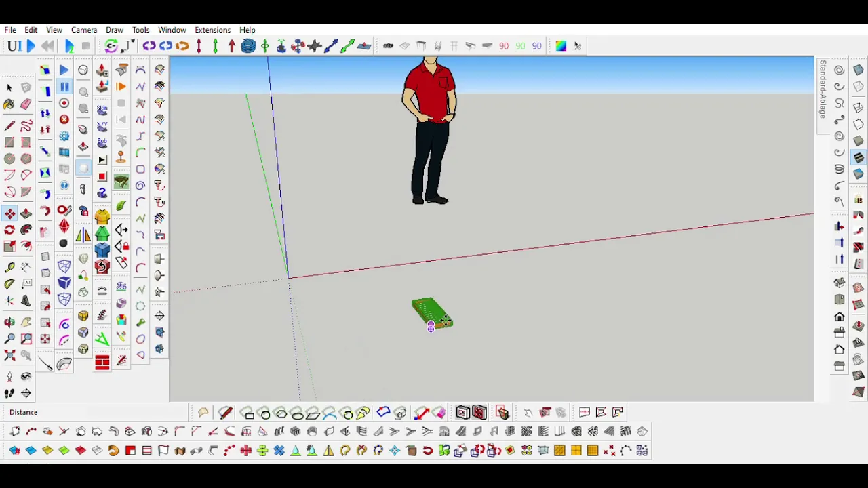Open the Camera menu
Viewport: 868px width, 488px height.
coord(84,30)
